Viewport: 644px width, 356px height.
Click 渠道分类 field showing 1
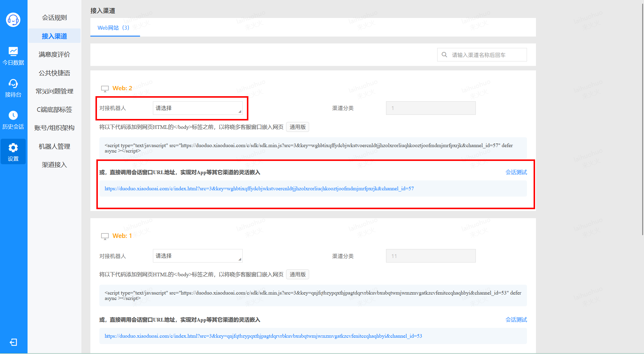click(431, 108)
